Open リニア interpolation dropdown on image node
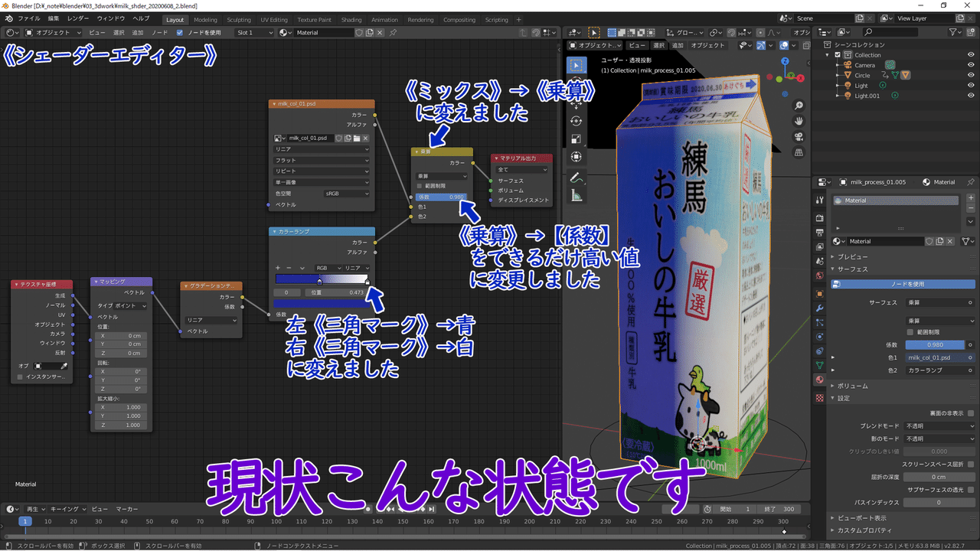Viewport: 980px width, 551px height. [322, 149]
